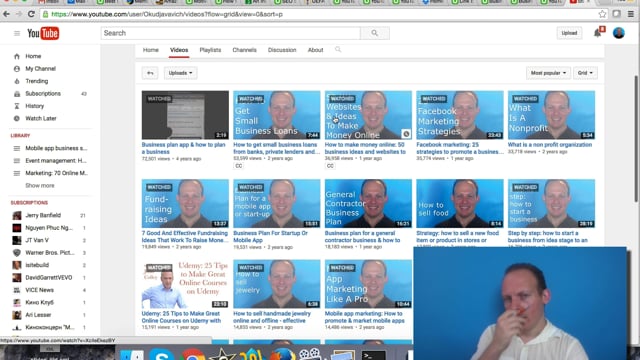Open the Grid view dropdown
This screenshot has height=360, width=640.
tap(585, 73)
